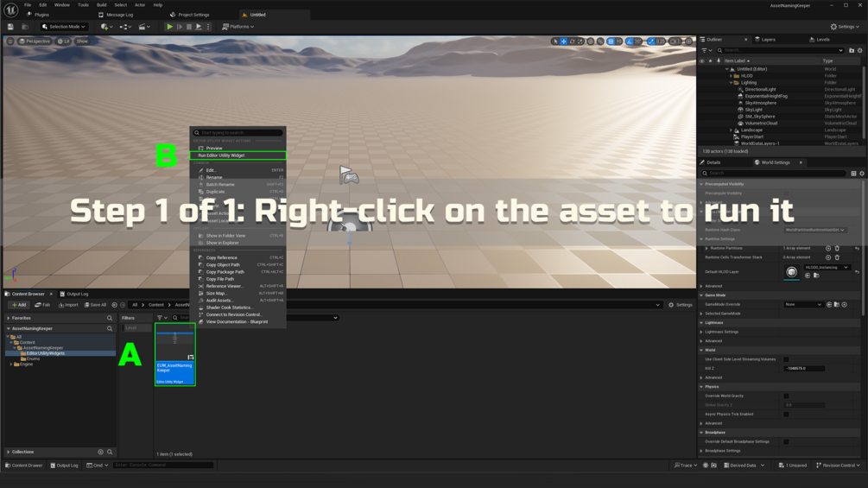This screenshot has height=488, width=868.
Task: Click the Import button in Content Browser
Action: pyautogui.click(x=68, y=305)
